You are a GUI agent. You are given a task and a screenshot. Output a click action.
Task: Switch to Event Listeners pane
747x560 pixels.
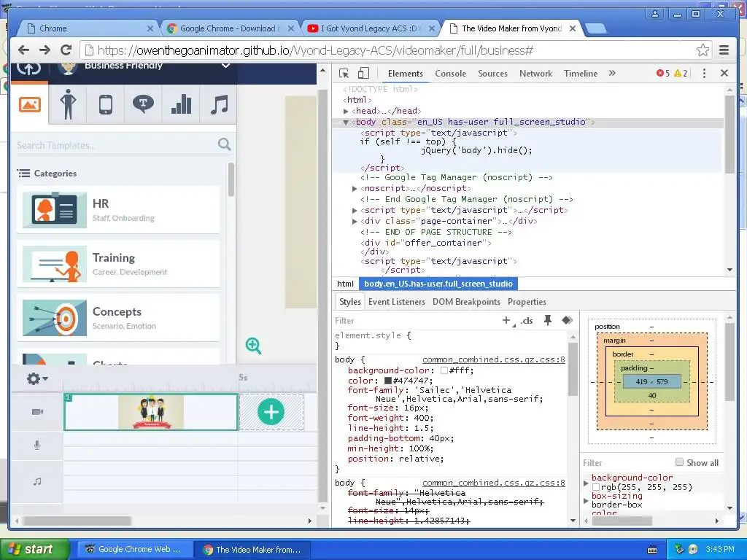pyautogui.click(x=396, y=302)
